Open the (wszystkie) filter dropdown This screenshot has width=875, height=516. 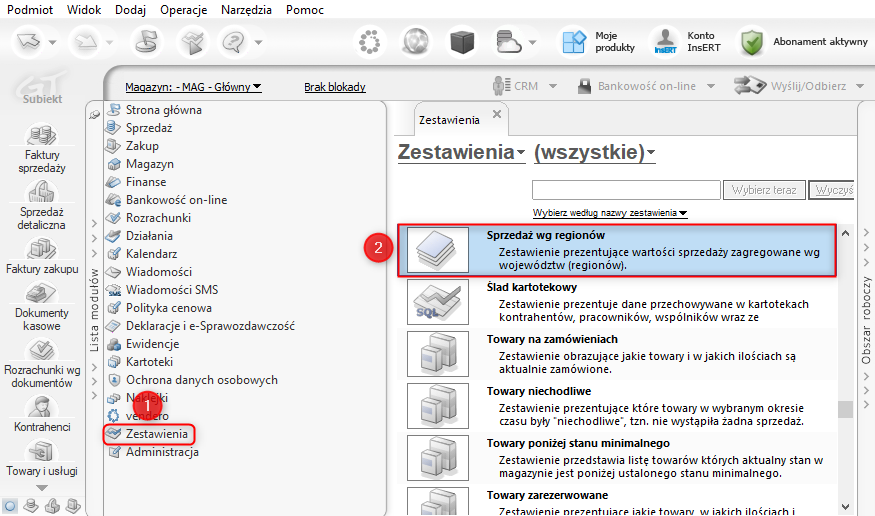(x=594, y=152)
